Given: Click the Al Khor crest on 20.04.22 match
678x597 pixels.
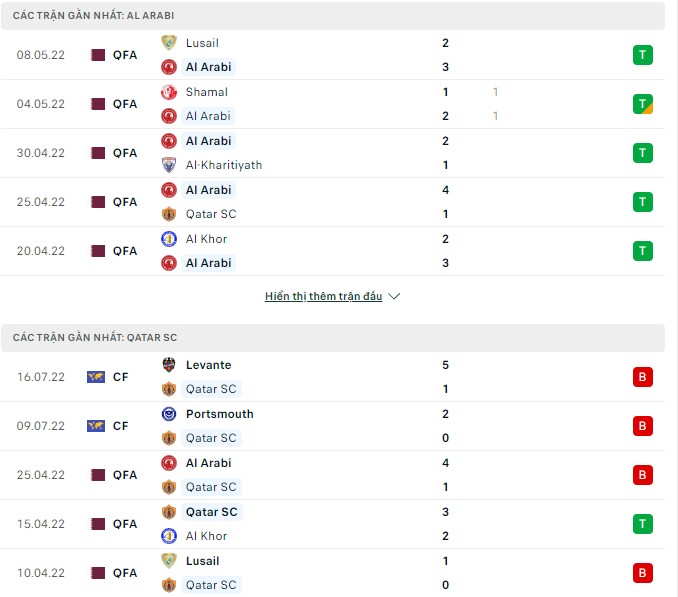Looking at the screenshot, I should (169, 239).
